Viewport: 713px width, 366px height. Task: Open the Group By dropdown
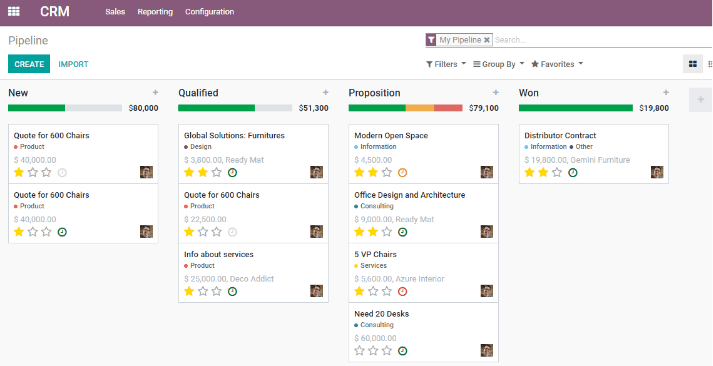coord(498,64)
